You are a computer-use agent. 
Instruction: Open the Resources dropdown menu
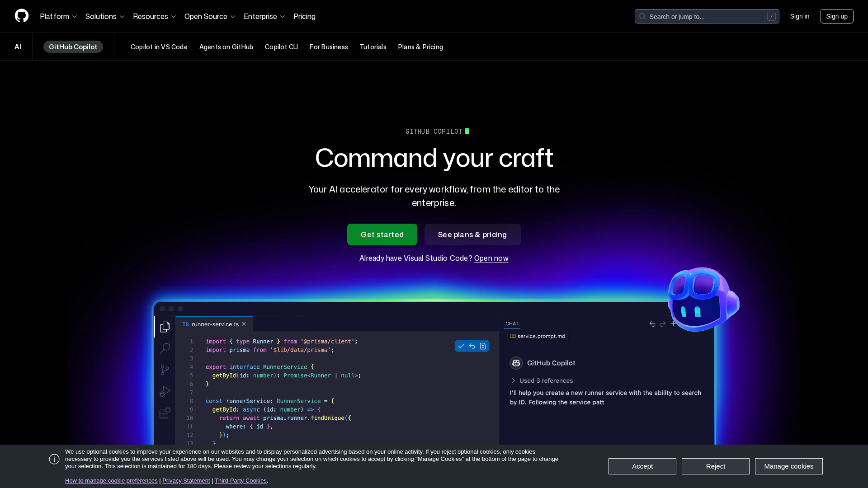pos(155,16)
